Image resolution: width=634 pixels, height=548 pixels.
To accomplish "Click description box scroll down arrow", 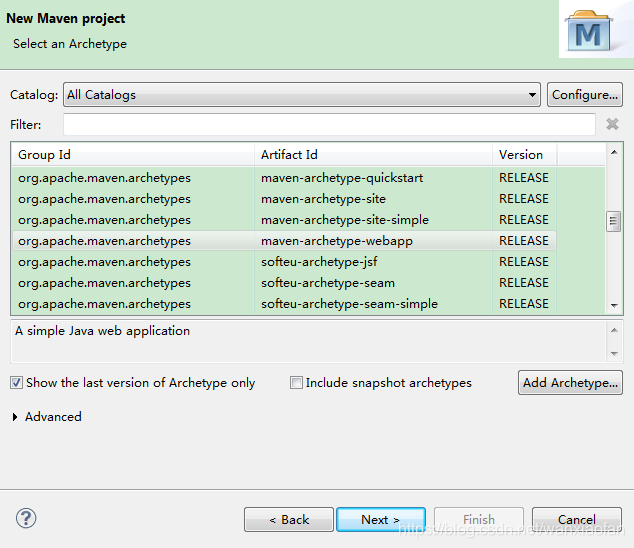I will tap(614, 353).
